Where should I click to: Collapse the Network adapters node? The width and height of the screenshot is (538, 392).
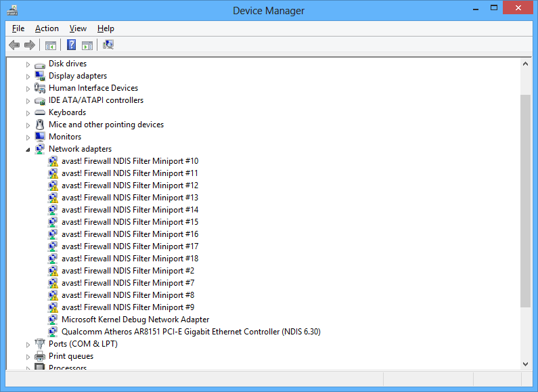pyautogui.click(x=28, y=150)
